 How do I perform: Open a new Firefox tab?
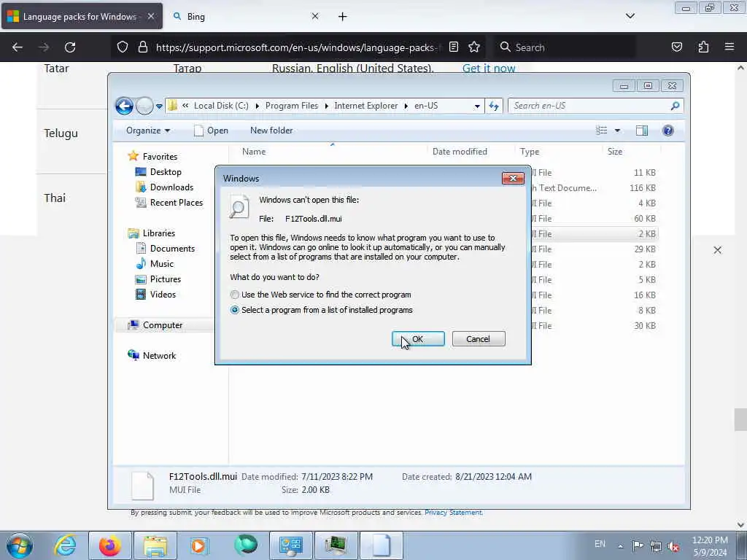[x=343, y=17]
